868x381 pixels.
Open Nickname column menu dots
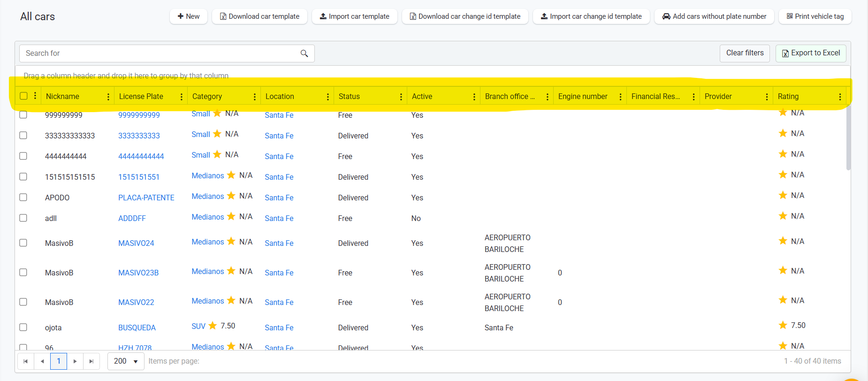[x=108, y=97]
